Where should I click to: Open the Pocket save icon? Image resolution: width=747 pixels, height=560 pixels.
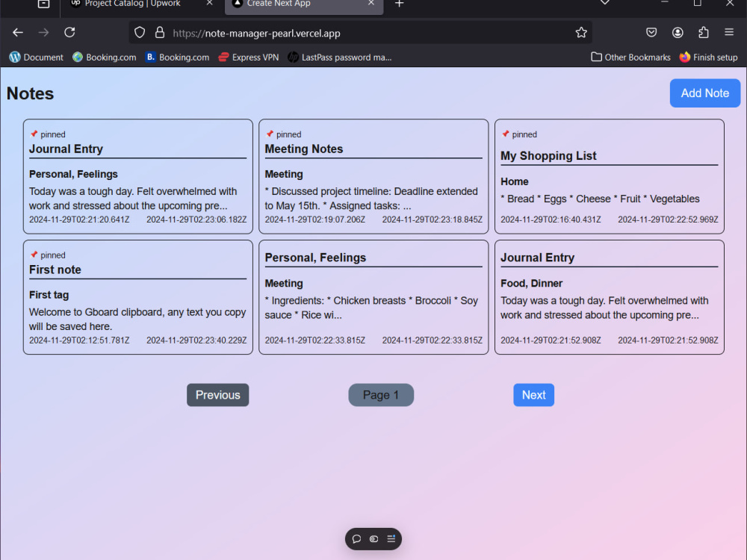click(x=651, y=32)
